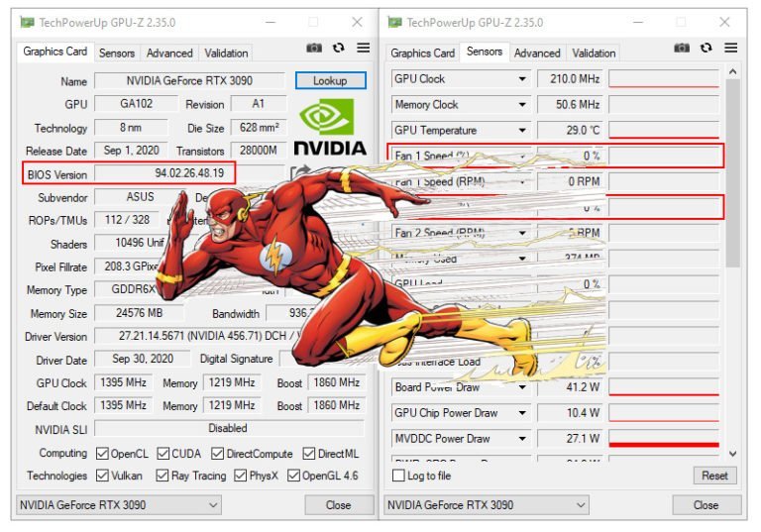Click the 29.0 °C temperature value
This screenshot has width=761, height=532.
tap(571, 130)
